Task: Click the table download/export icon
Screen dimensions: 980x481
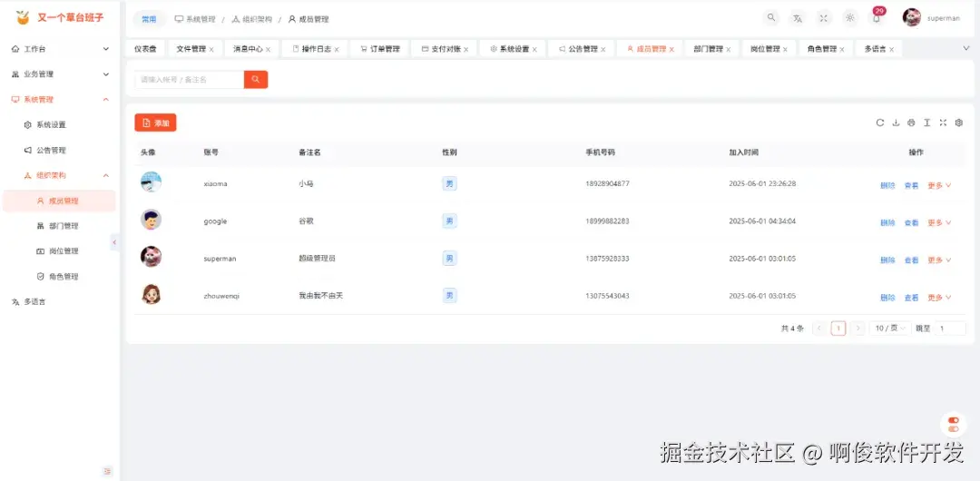Action: 896,123
